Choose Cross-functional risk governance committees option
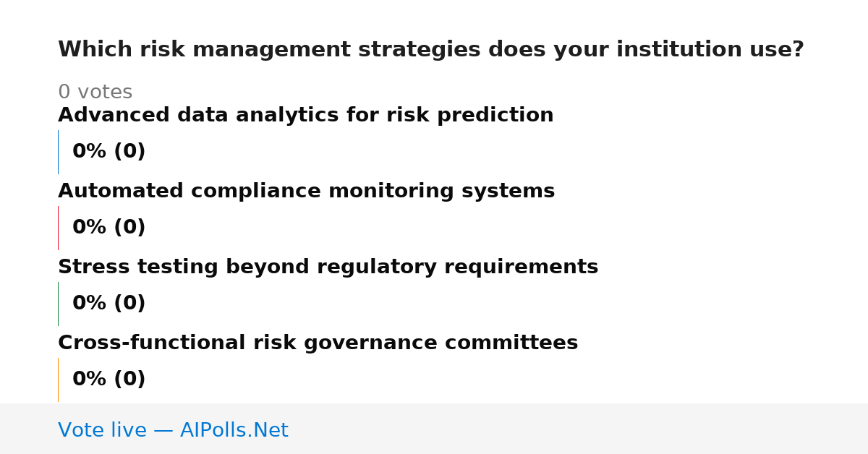Screen dimensions: 868x454 (x=318, y=343)
